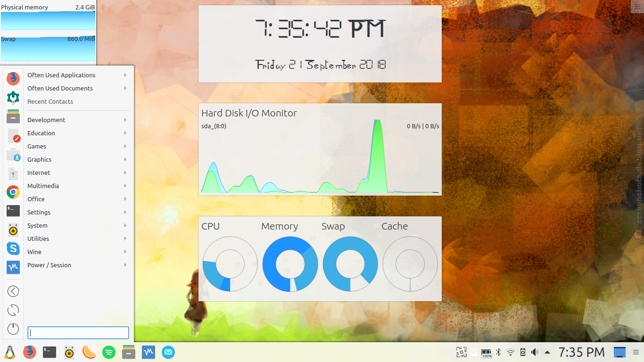
Task: Click the battery 100% tray icon
Action: (x=487, y=353)
